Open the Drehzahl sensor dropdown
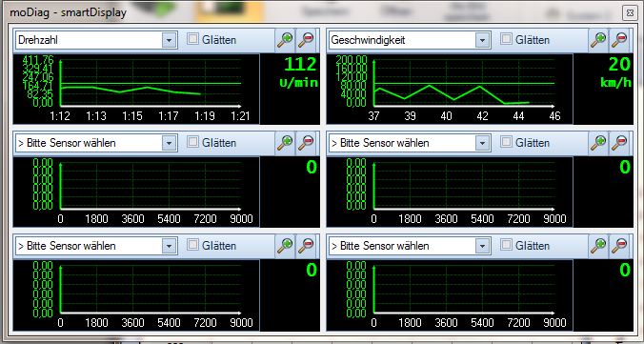The height and width of the screenshot is (344, 644). (x=170, y=40)
